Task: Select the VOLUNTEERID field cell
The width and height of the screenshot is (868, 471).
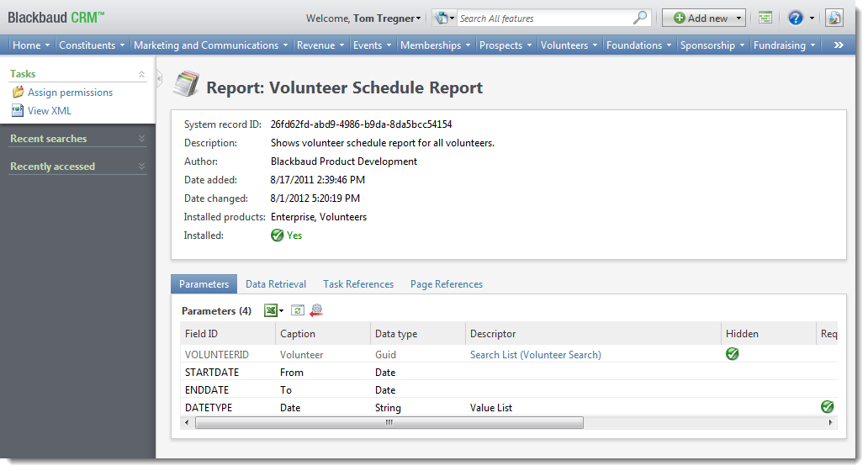Action: (217, 355)
